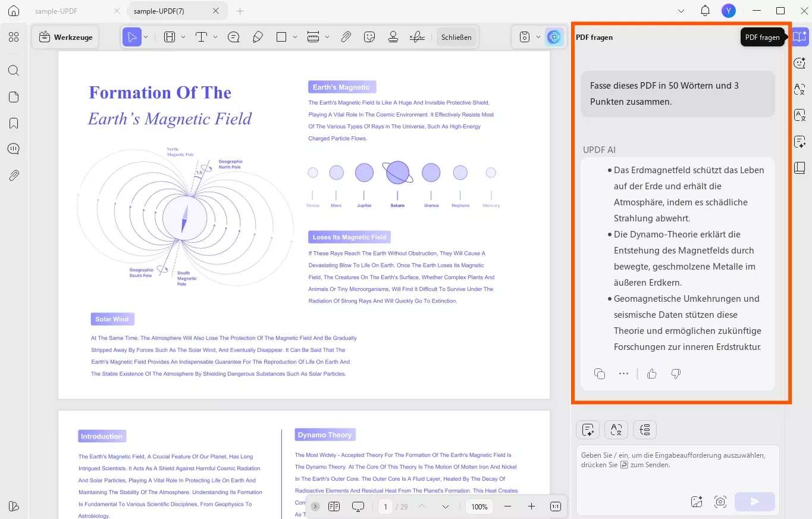Open the prompt suggestions button above chat input
Viewport: 812px width, 519px height.
(x=588, y=429)
